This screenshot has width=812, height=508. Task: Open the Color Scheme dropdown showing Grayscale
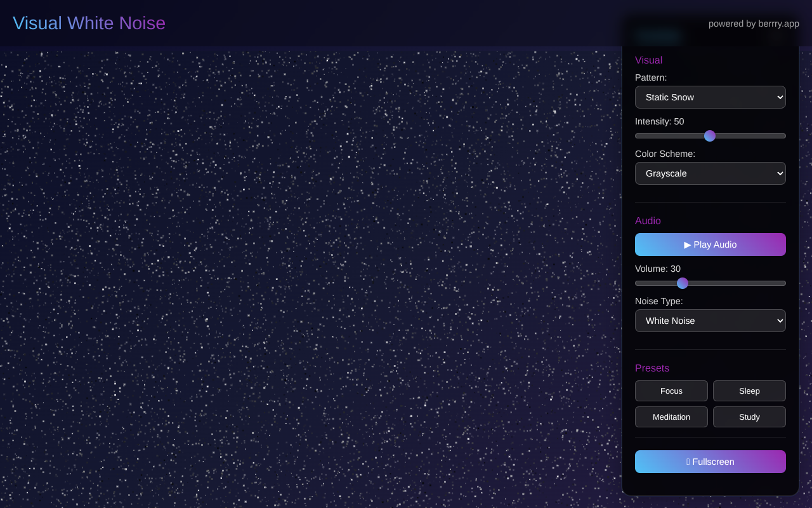(x=710, y=173)
